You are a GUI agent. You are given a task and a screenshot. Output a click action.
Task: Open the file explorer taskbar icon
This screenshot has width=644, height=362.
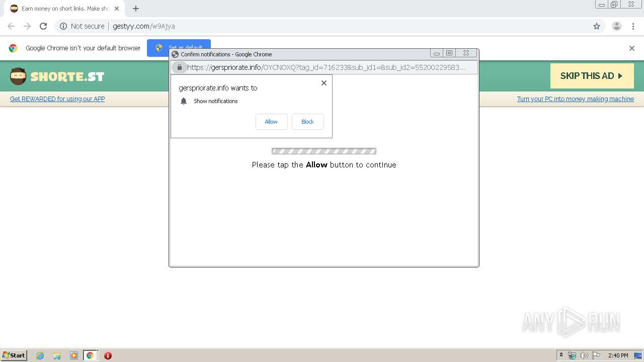(x=57, y=355)
